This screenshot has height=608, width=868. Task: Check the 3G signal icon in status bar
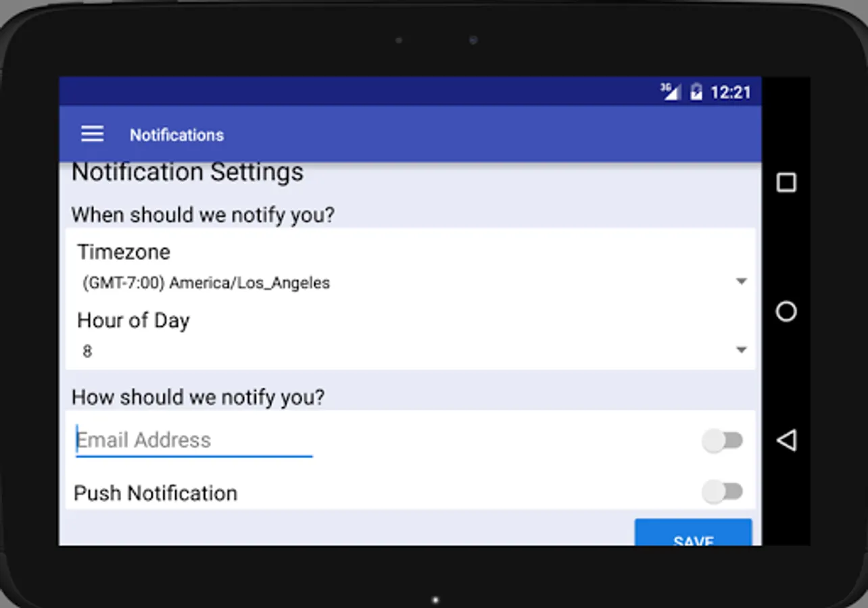pyautogui.click(x=669, y=92)
